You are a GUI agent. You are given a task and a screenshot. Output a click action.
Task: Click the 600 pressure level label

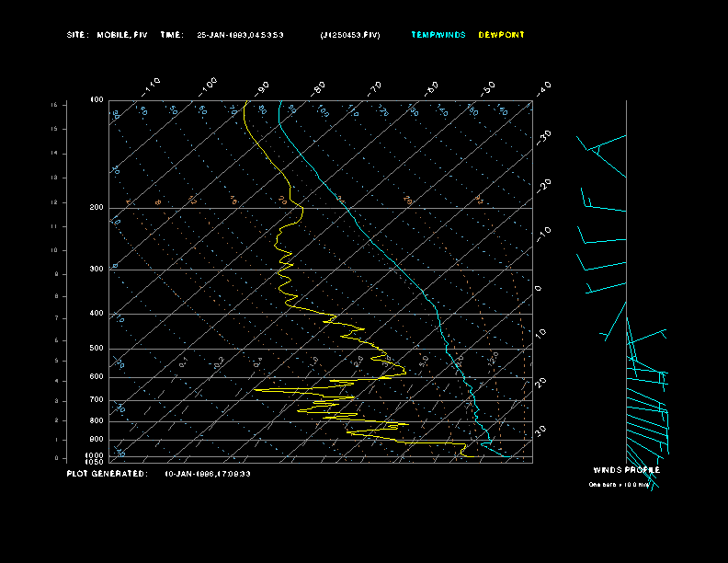coord(97,377)
